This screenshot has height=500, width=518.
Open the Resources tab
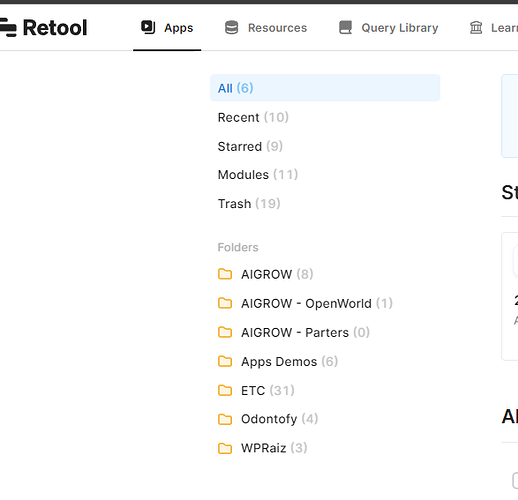[266, 28]
